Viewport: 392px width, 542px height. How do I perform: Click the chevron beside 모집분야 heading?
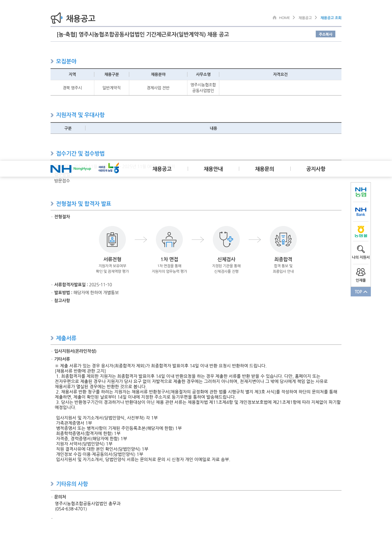[x=52, y=61]
